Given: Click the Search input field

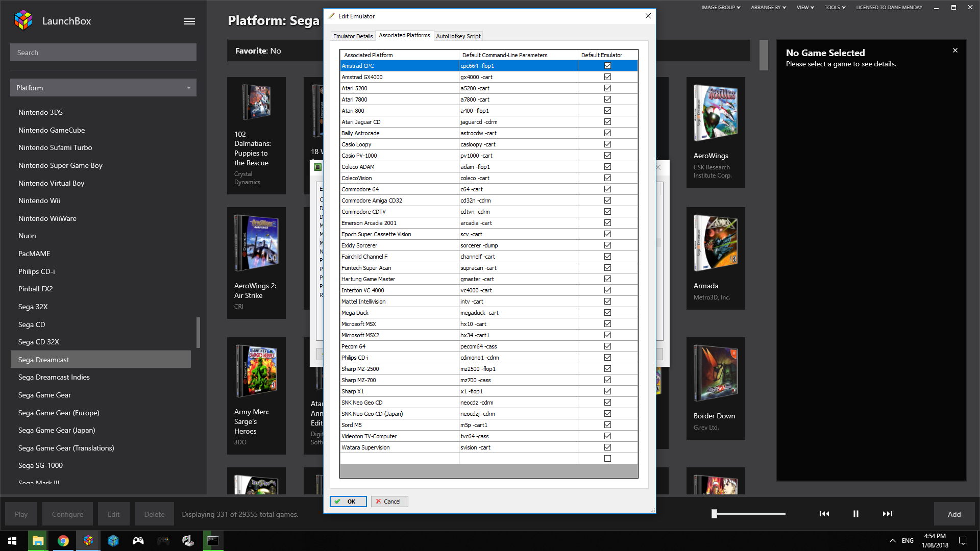Looking at the screenshot, I should click(103, 53).
